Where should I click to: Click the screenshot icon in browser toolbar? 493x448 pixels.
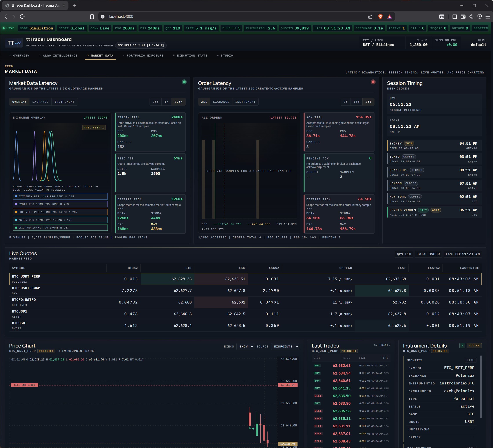pos(441,16)
